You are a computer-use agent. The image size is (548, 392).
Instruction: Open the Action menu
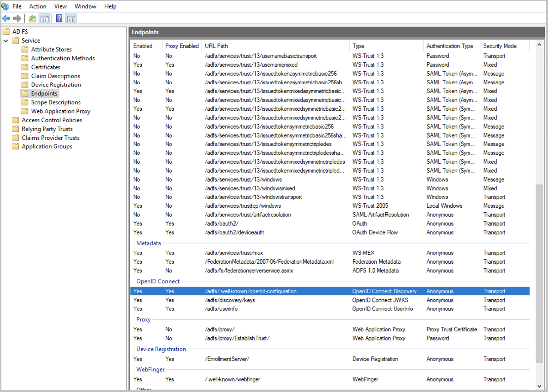coord(37,6)
